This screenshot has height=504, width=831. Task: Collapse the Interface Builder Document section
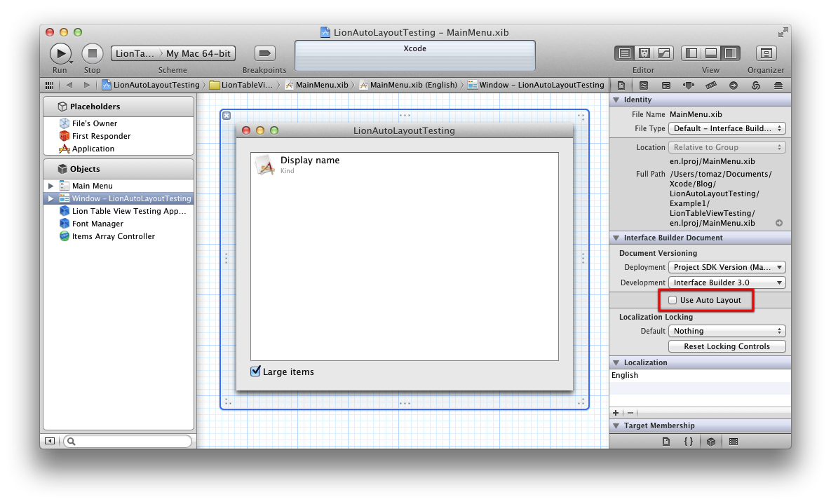point(616,238)
